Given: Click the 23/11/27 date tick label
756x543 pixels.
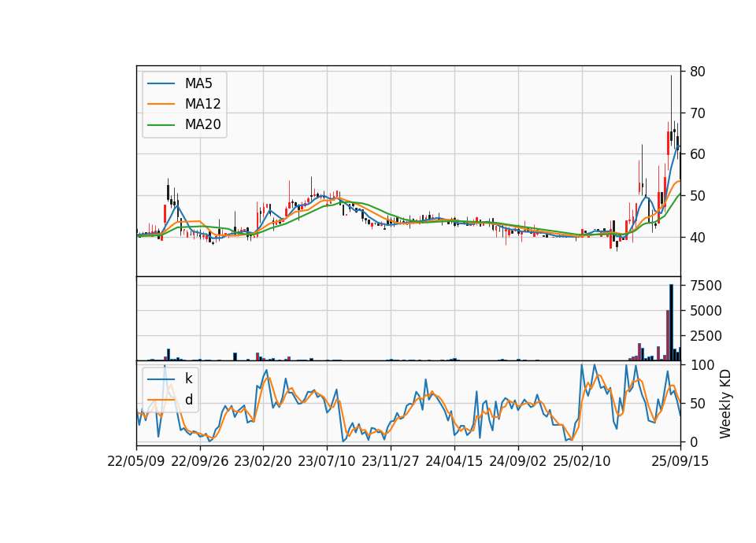Looking at the screenshot, I should point(390,461).
